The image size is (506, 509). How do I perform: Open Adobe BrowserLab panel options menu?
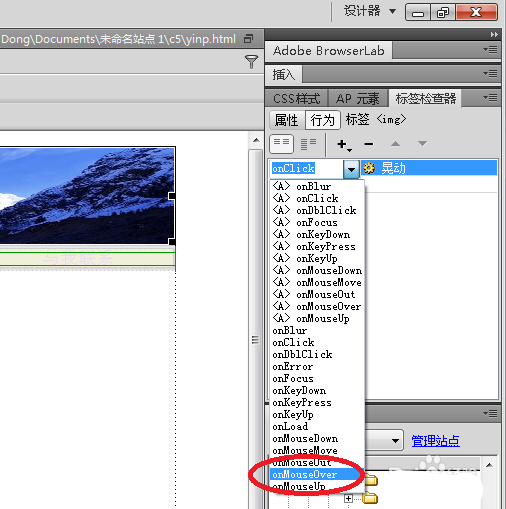[x=490, y=50]
